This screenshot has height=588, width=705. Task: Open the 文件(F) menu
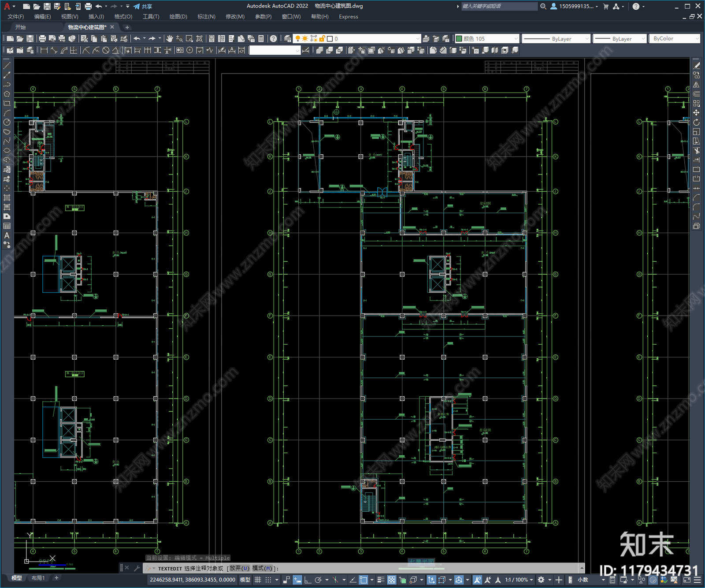[x=16, y=17]
